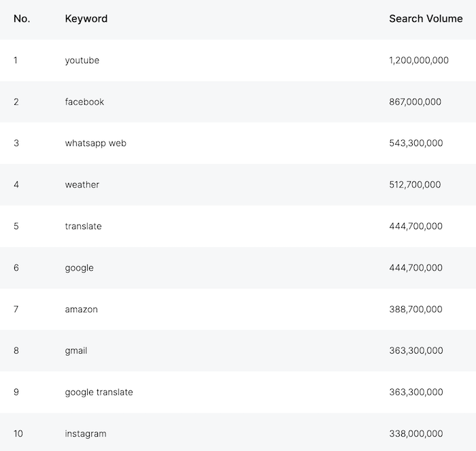
Task: Click the Search Volume column header
Action: (x=426, y=19)
